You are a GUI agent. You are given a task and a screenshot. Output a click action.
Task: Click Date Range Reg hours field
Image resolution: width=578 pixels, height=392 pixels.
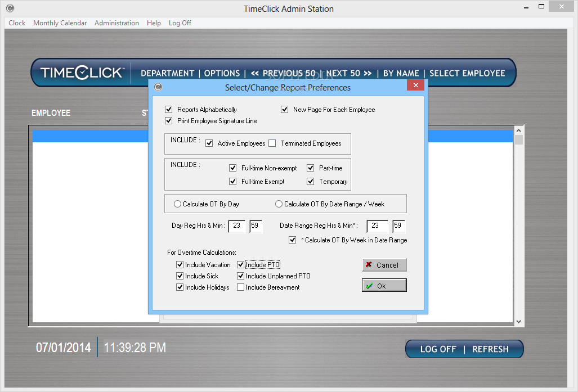point(377,226)
